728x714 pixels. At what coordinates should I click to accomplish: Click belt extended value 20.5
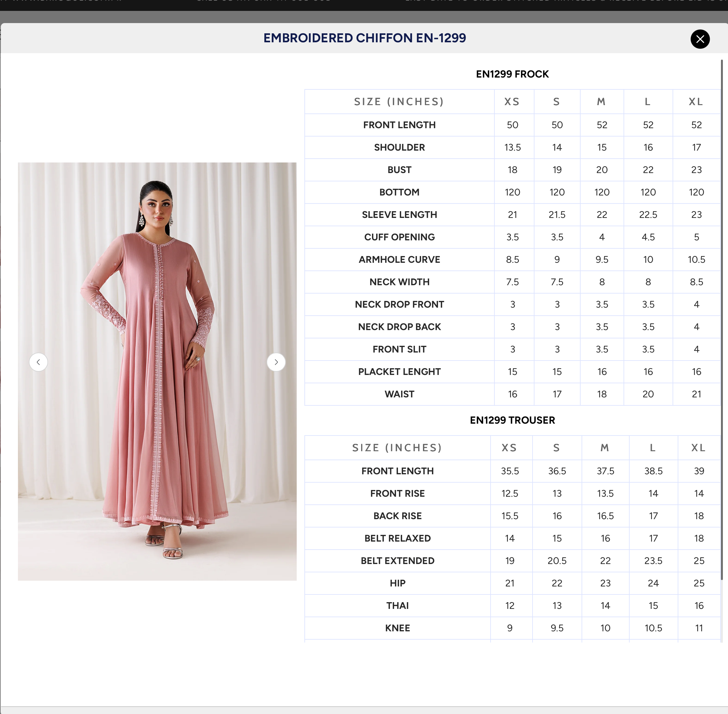tap(557, 560)
